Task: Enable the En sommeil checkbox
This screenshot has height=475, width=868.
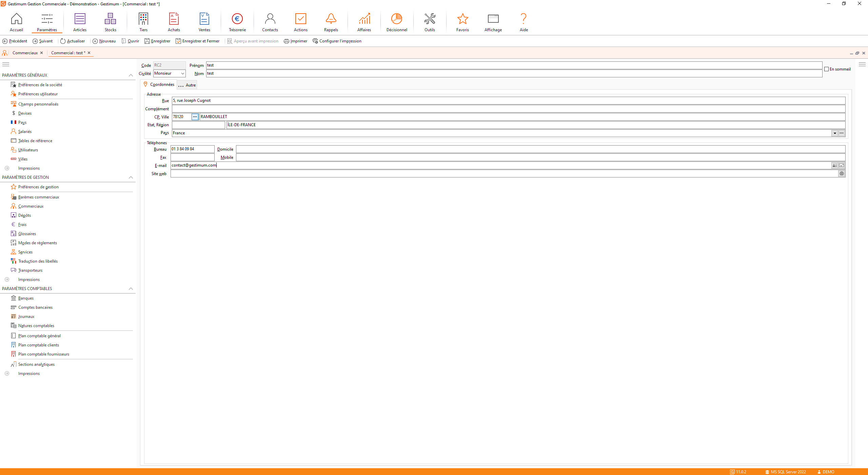Action: pyautogui.click(x=827, y=69)
